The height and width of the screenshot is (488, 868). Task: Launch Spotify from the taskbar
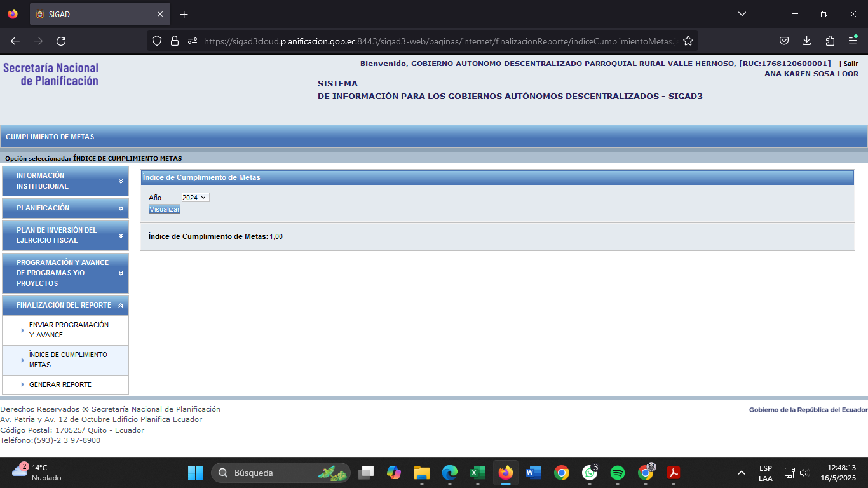(x=617, y=473)
